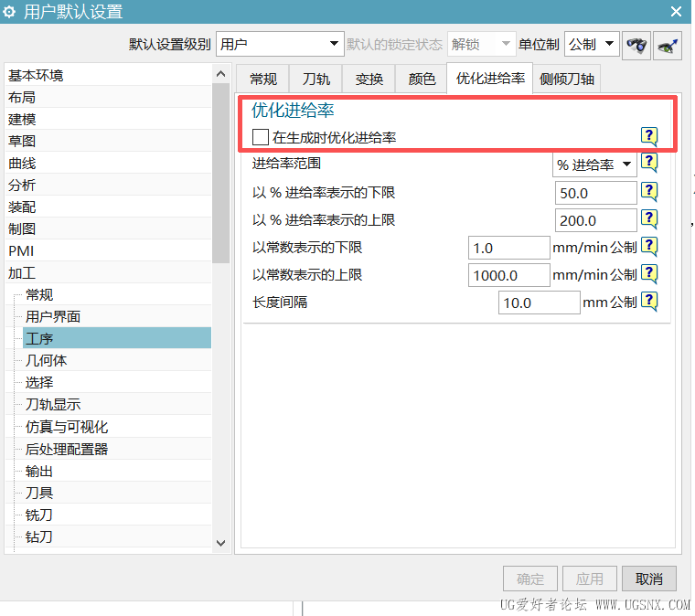Open the disabled 解锁 lock state dropdown
695x616 pixels.
[x=481, y=44]
